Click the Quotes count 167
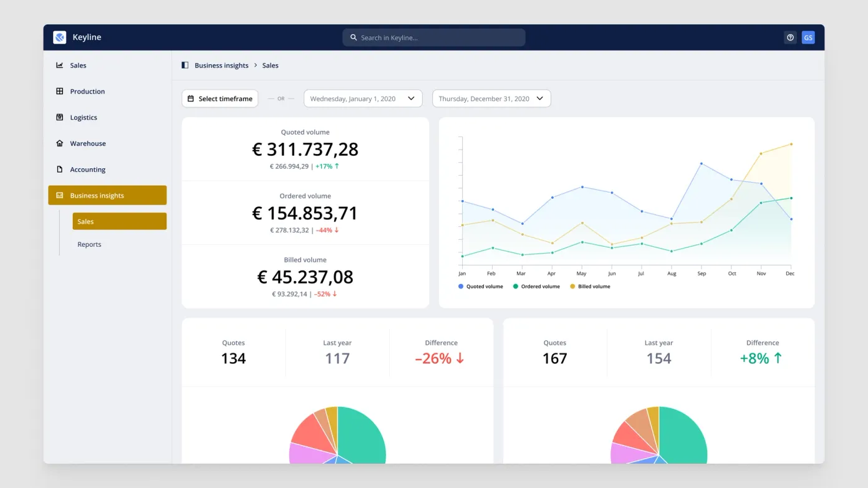The width and height of the screenshot is (868, 488). [x=555, y=358]
